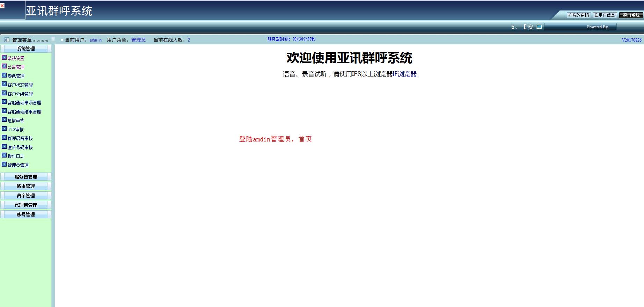
Task: Open 客服通话结果管理 in the sidebar
Action: [x=24, y=112]
